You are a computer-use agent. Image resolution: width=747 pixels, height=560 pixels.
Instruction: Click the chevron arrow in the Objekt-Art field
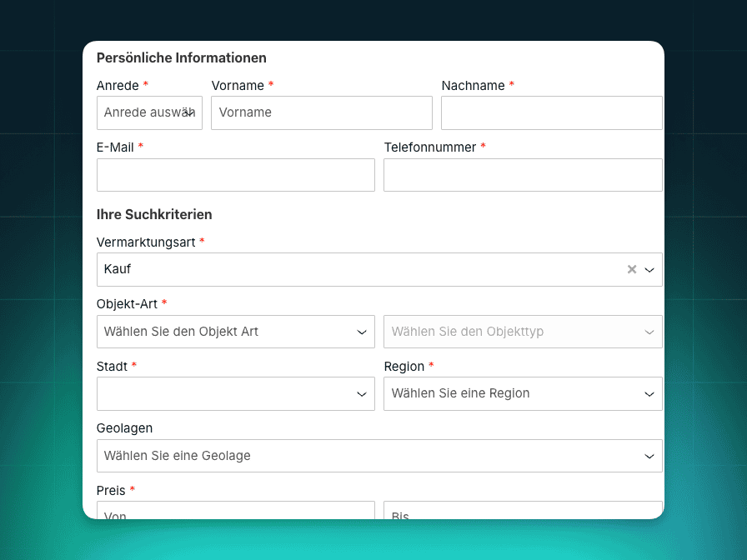pos(362,332)
